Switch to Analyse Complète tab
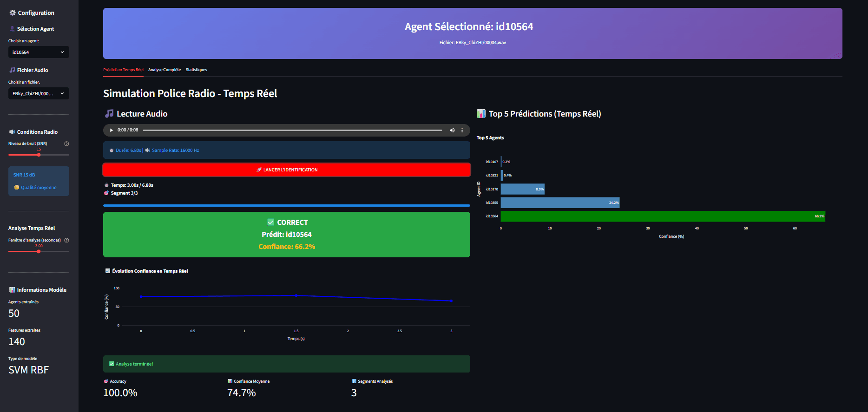Screen dimensions: 868x412 (164, 70)
